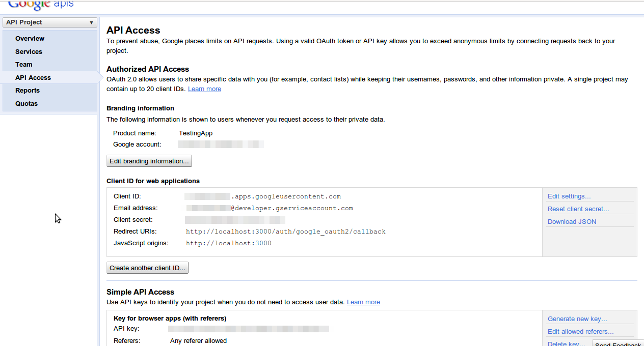Go to the Team page

pos(23,64)
